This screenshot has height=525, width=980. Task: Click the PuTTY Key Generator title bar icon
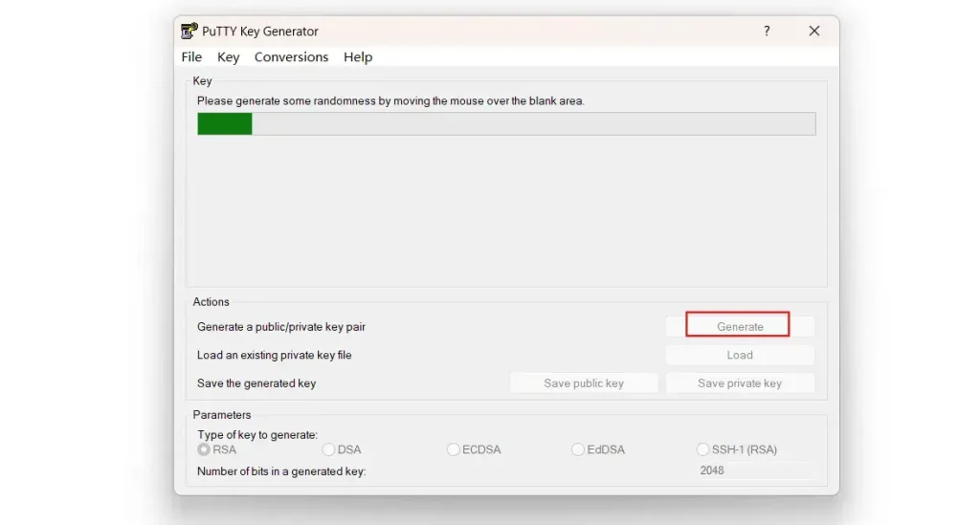[189, 31]
